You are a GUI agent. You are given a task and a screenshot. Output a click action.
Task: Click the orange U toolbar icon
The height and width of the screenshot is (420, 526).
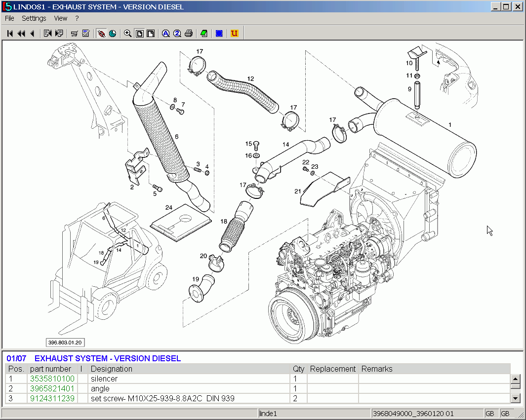(234, 34)
